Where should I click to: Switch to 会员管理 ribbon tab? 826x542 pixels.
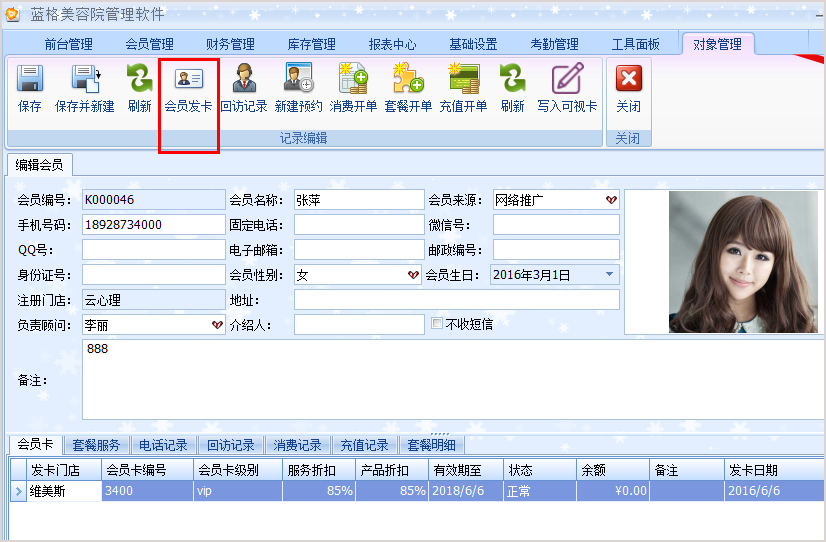click(x=150, y=44)
